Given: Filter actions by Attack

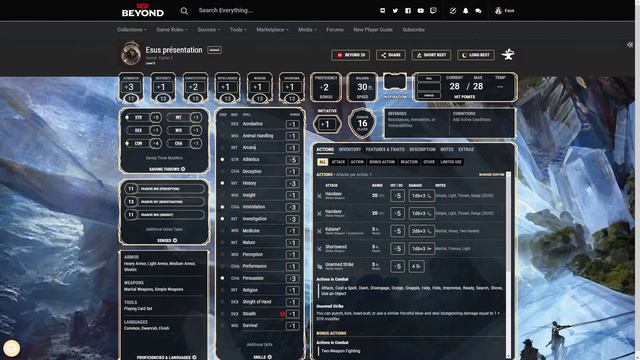Looking at the screenshot, I should tap(338, 162).
